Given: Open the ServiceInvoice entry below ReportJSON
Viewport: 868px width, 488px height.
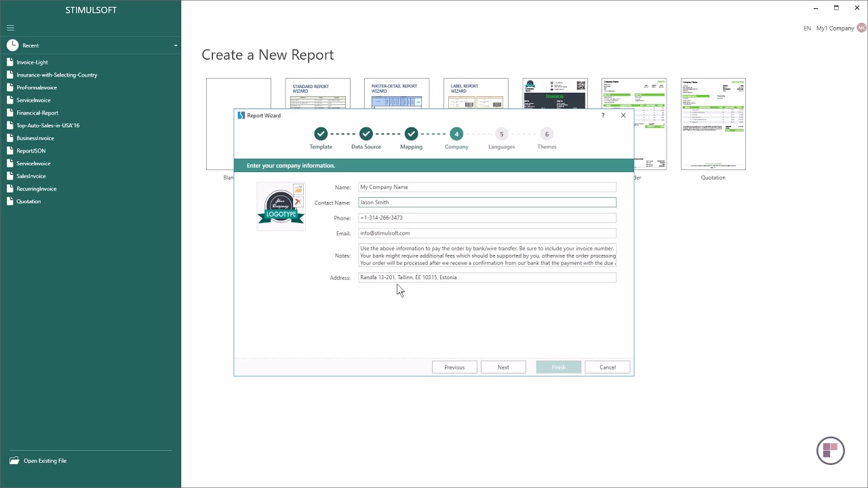Looking at the screenshot, I should 33,163.
